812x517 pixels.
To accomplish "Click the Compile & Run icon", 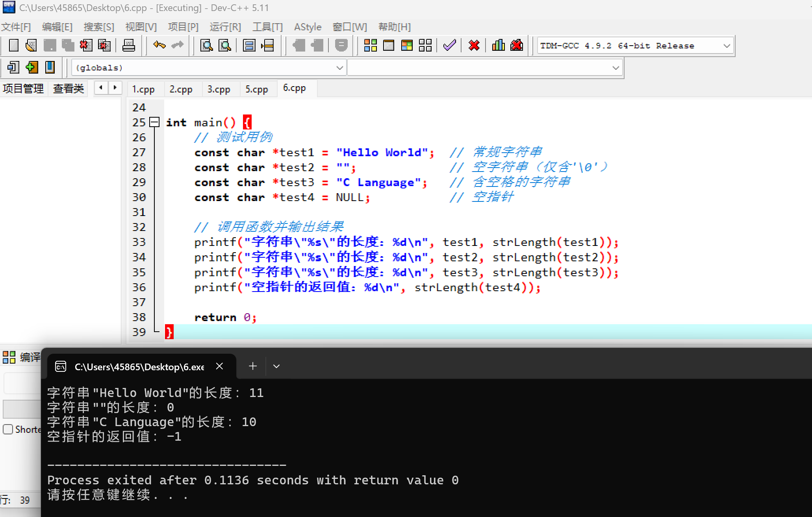I will click(x=407, y=46).
